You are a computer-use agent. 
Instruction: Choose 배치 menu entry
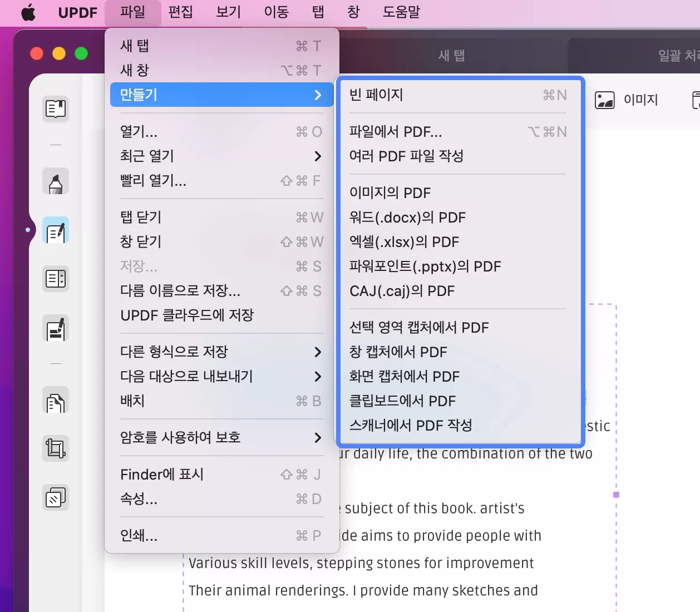tap(221, 401)
